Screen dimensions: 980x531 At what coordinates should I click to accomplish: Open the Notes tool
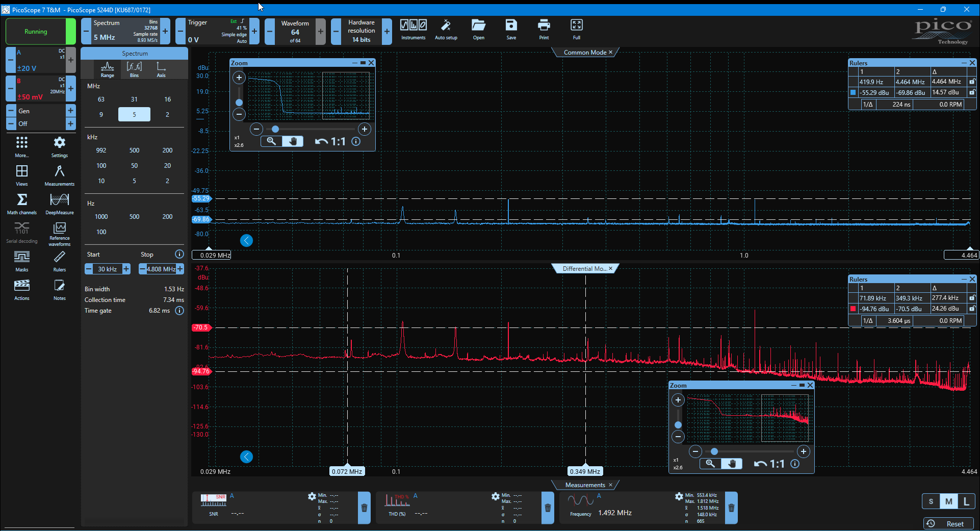(x=60, y=290)
